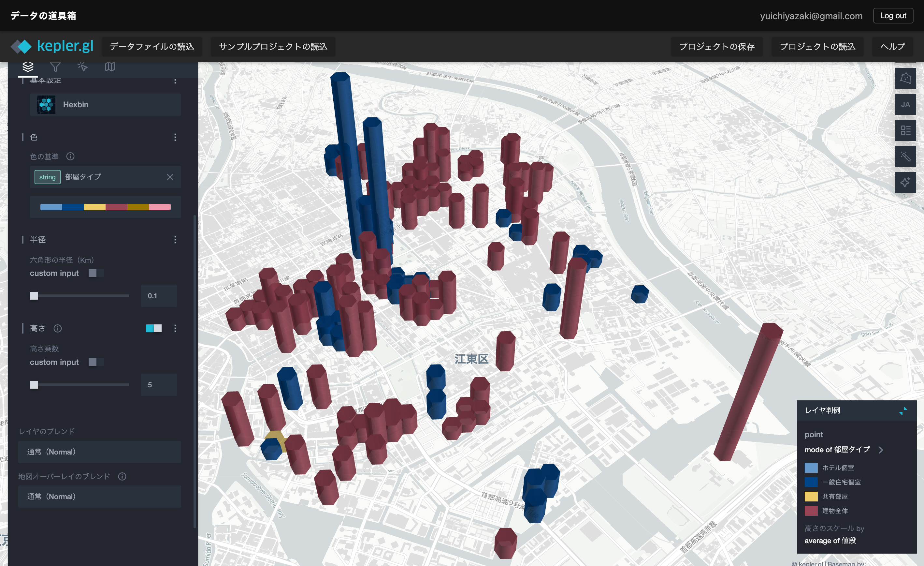
Task: Enable custom input for hexagon radius
Action: [x=96, y=273]
